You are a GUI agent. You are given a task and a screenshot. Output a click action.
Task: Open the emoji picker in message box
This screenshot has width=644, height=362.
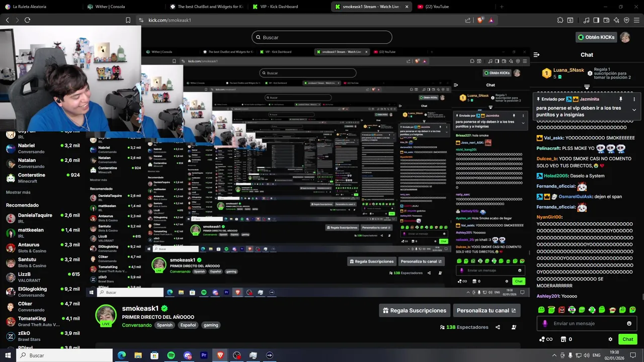click(x=629, y=324)
